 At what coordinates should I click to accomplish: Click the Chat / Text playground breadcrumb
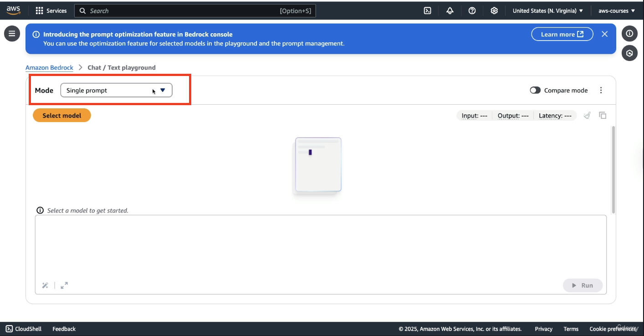tap(122, 67)
